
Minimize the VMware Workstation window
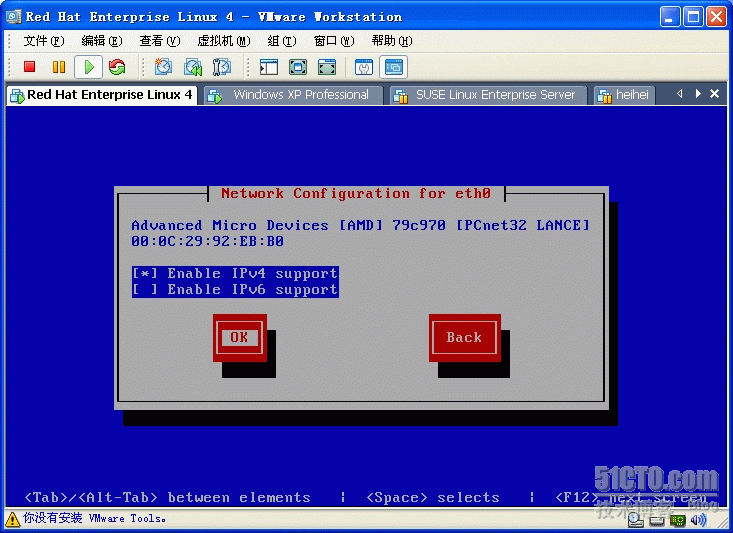tap(670, 17)
